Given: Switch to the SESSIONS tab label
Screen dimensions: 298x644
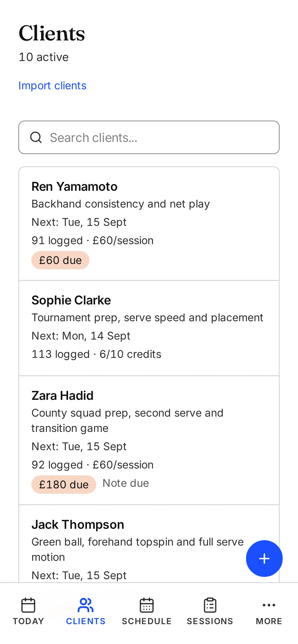Looking at the screenshot, I should [x=210, y=621].
